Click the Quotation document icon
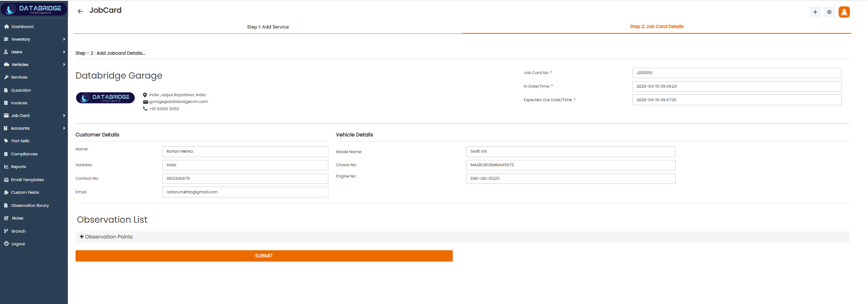868x304 pixels. coord(6,90)
